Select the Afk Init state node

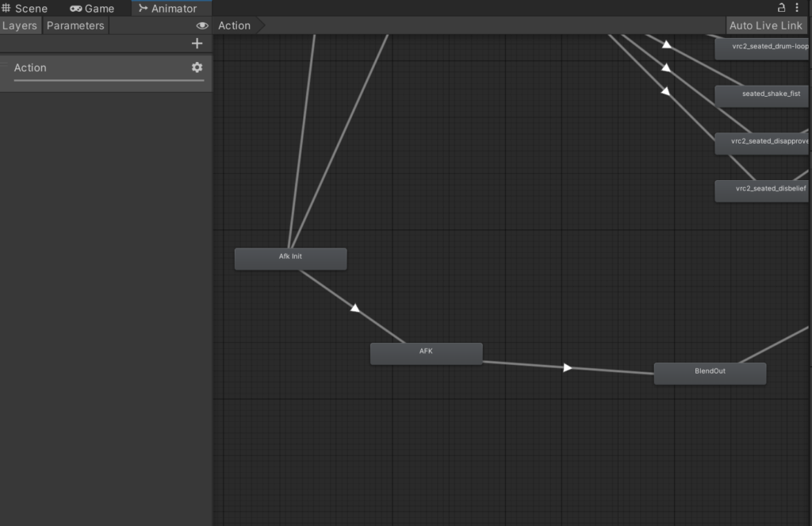tap(290, 259)
